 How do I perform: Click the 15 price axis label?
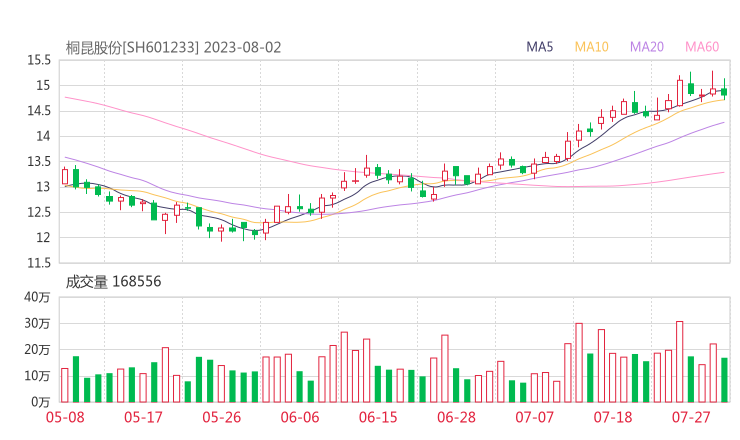(43, 86)
